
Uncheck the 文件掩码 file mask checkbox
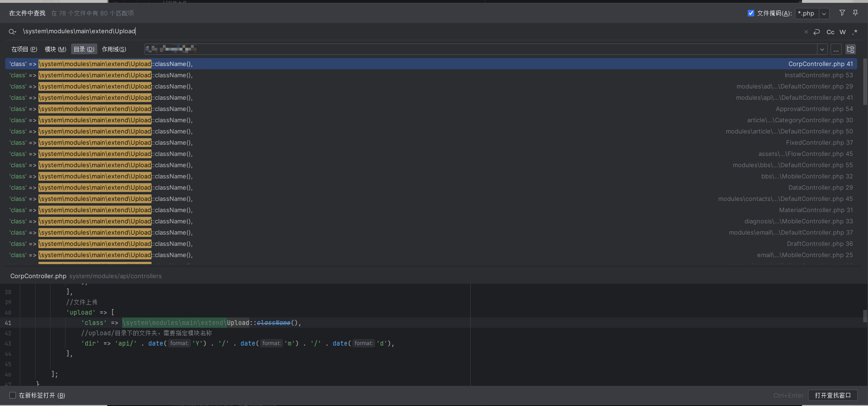tap(751, 13)
